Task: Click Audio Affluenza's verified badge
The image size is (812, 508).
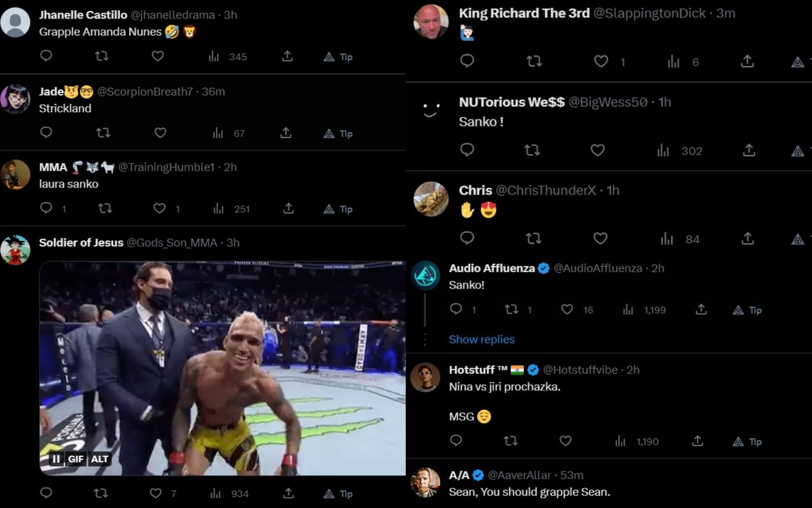Action: [544, 268]
